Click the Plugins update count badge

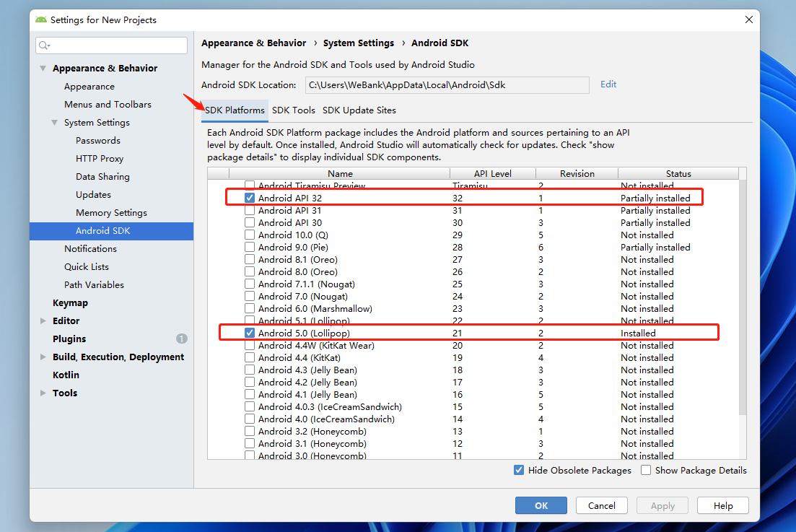click(181, 339)
